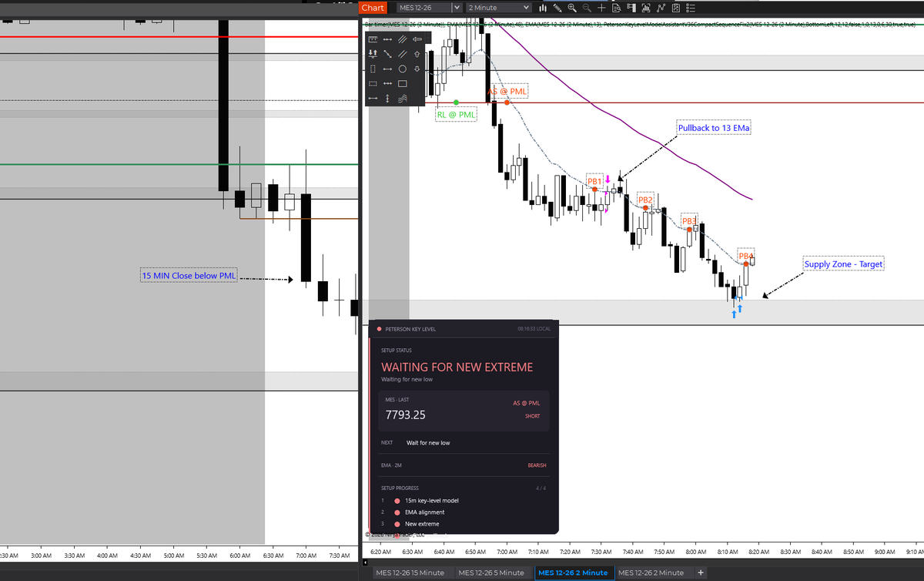This screenshot has height=581, width=924.
Task: Select the two-line parallel channel tool
Action: pos(402,54)
